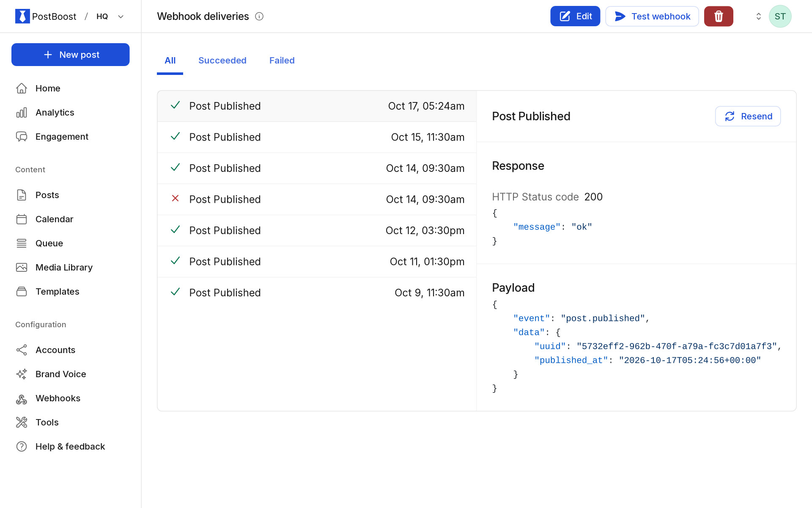This screenshot has width=812, height=508.
Task: Delete the webhook with the trash icon
Action: (x=719, y=16)
